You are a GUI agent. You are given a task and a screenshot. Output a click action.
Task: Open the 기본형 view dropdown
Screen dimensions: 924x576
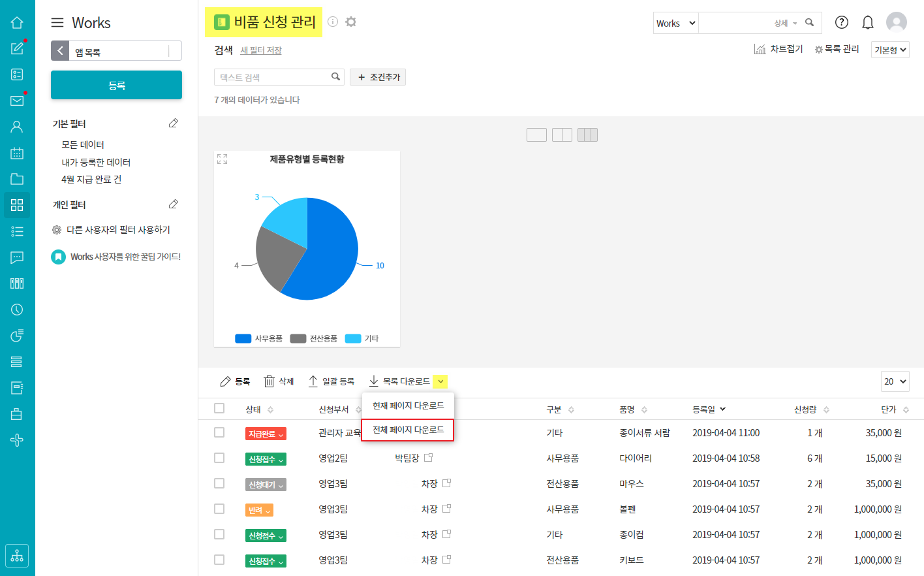pyautogui.click(x=889, y=50)
